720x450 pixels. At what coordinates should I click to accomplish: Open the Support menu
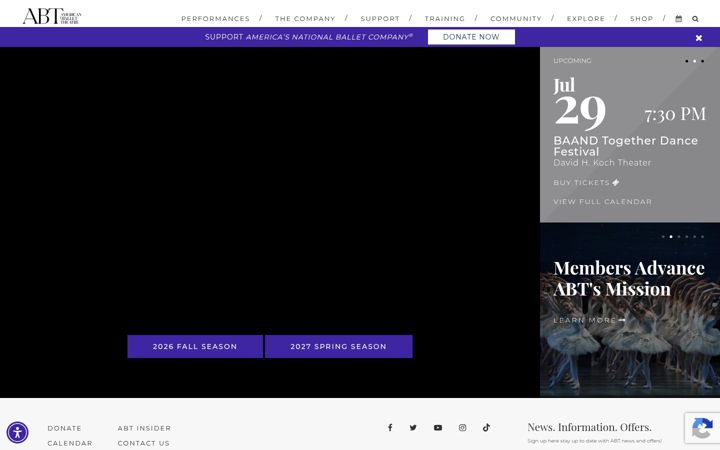(x=380, y=19)
